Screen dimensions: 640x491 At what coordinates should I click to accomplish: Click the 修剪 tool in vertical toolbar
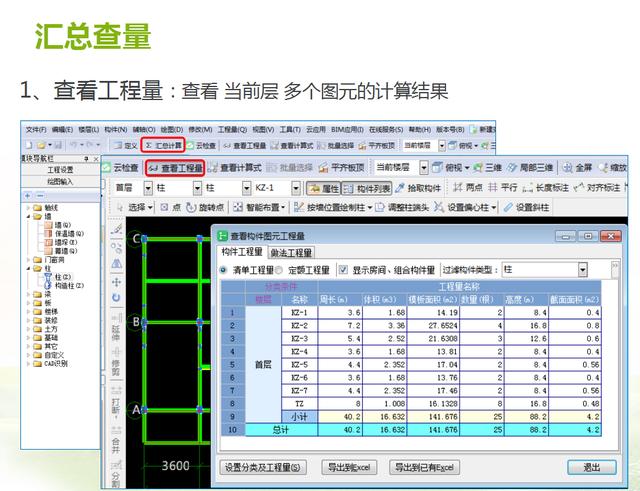click(116, 362)
